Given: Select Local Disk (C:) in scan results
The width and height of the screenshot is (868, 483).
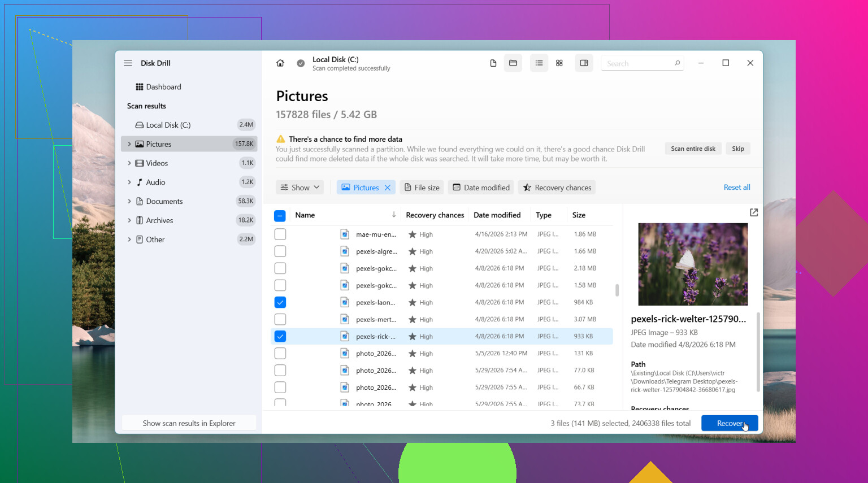Looking at the screenshot, I should point(189,125).
